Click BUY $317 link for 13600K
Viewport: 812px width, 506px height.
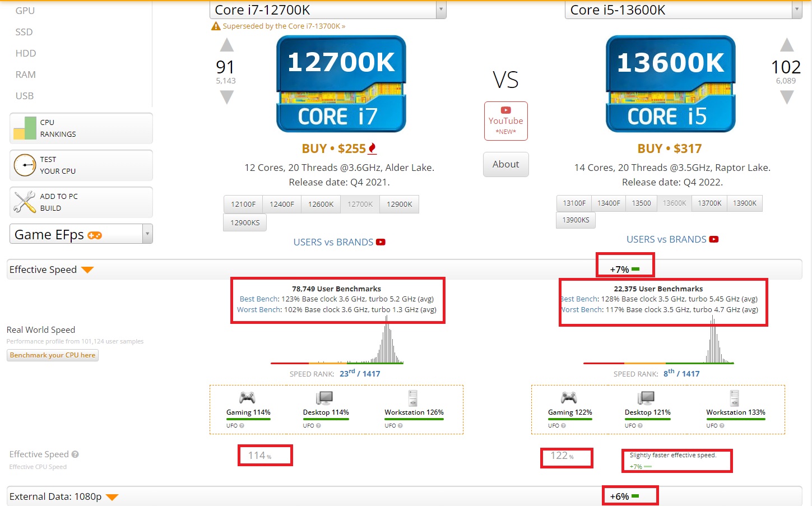point(670,148)
